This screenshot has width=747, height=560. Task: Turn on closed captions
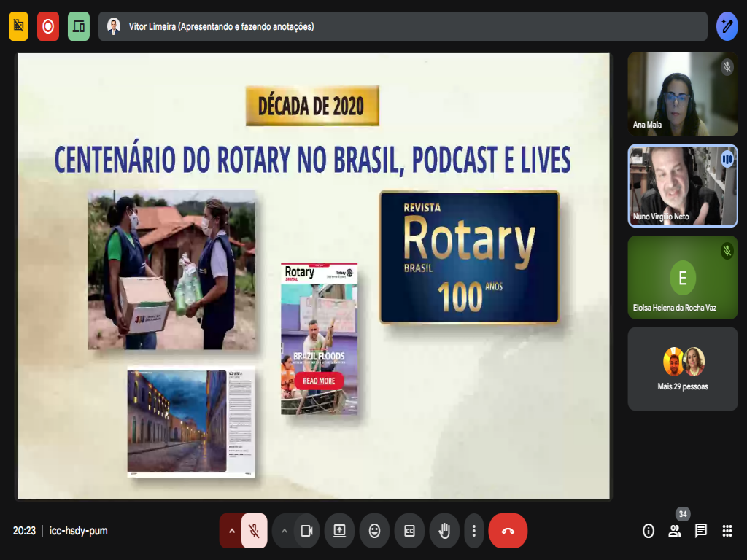click(409, 531)
